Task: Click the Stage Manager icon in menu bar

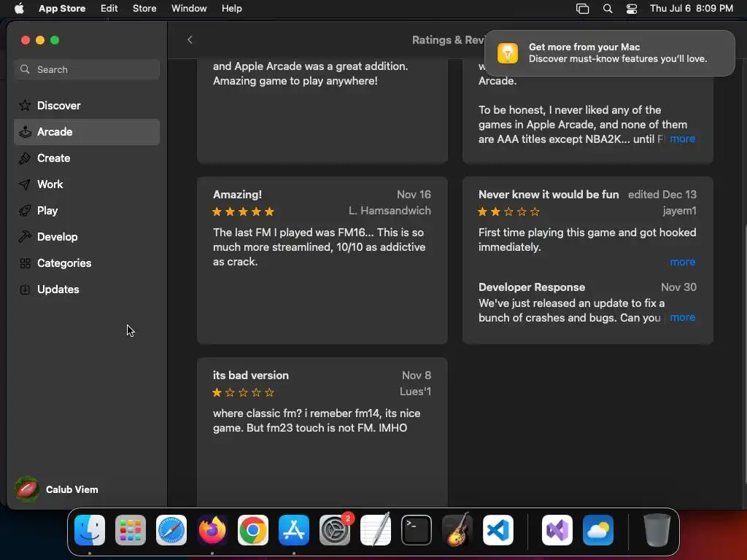Action: click(582, 9)
